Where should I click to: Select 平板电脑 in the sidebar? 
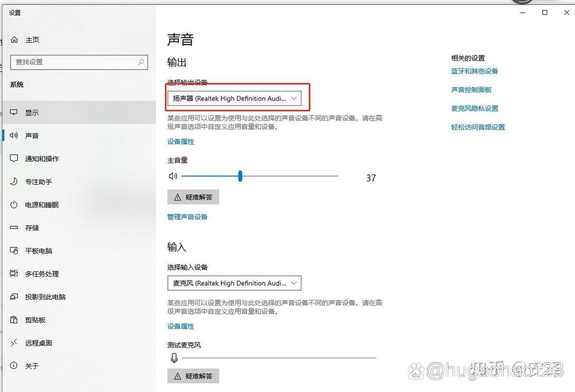[79, 251]
